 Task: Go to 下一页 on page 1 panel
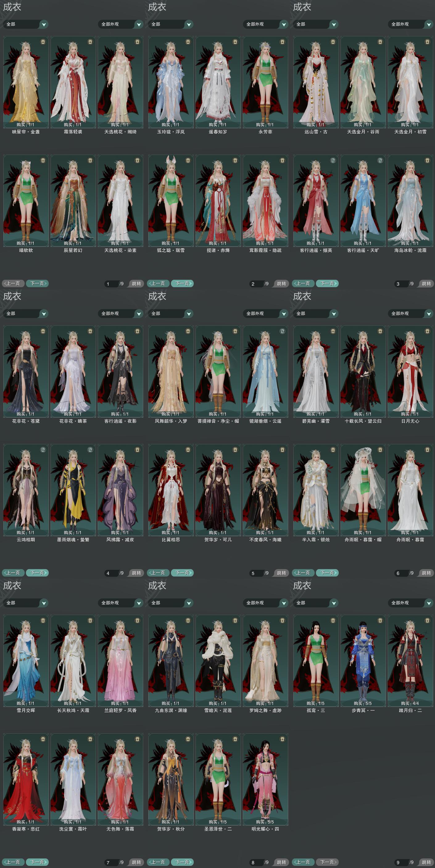37,283
